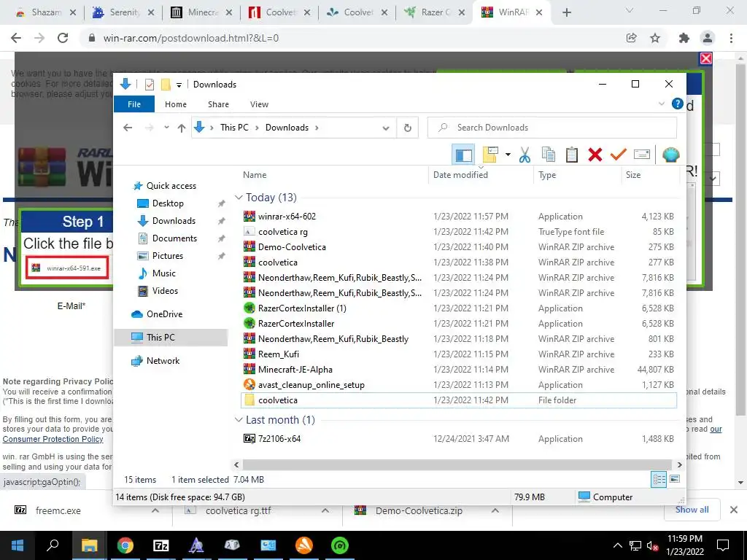Open freemc.exe download options chevron
This screenshot has width=747, height=560.
click(155, 510)
